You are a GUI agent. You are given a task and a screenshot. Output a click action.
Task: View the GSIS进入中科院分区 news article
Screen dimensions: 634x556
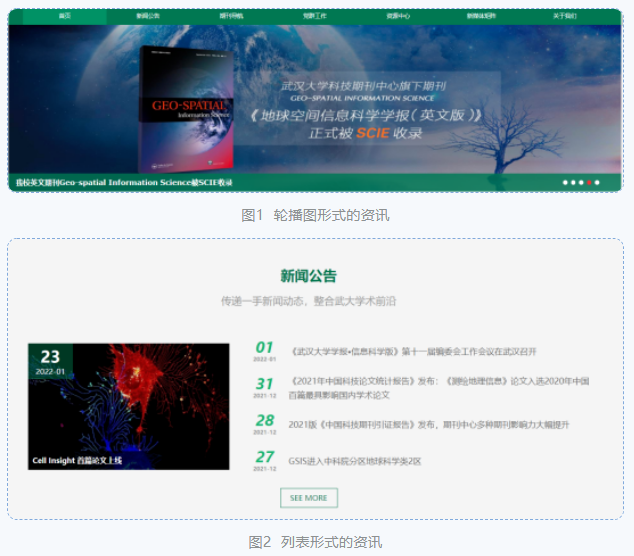click(354, 461)
